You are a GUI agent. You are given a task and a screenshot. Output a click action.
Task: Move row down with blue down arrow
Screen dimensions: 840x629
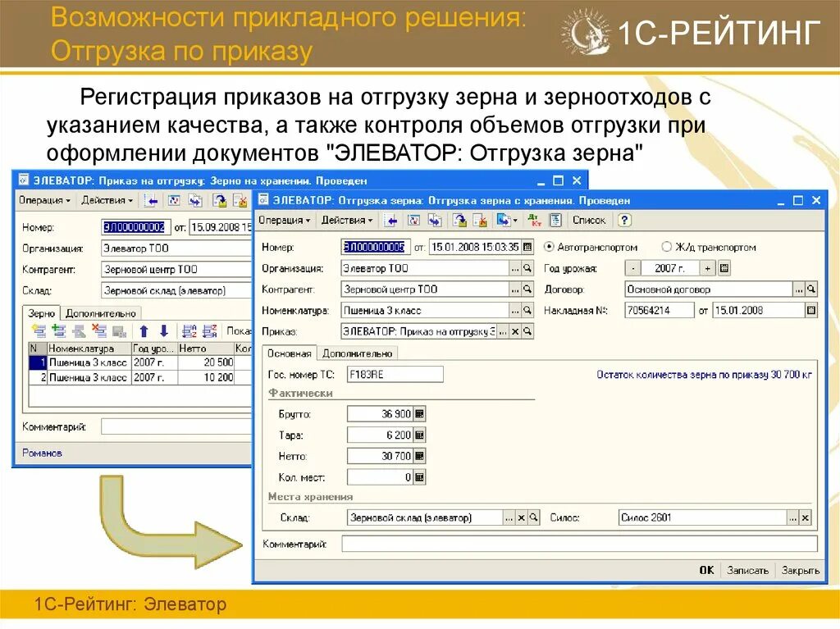click(x=164, y=331)
